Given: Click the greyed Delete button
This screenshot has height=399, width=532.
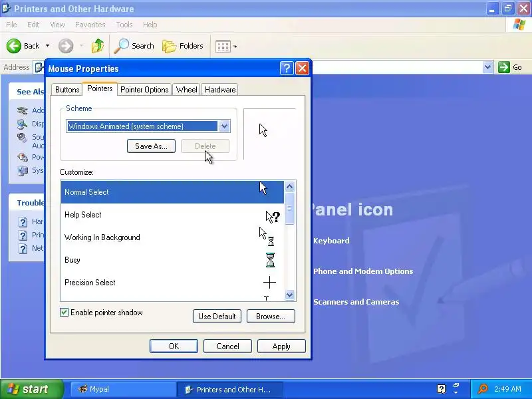Looking at the screenshot, I should pyautogui.click(x=205, y=146).
